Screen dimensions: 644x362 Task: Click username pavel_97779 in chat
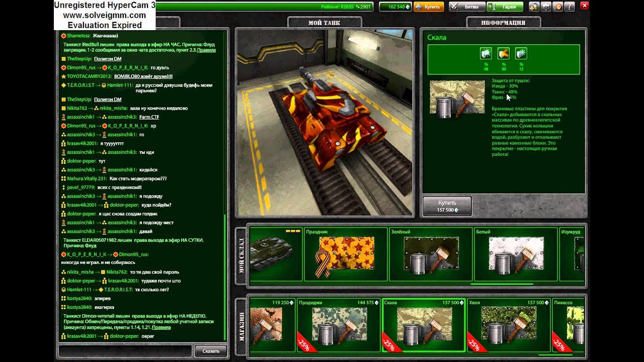point(81,188)
